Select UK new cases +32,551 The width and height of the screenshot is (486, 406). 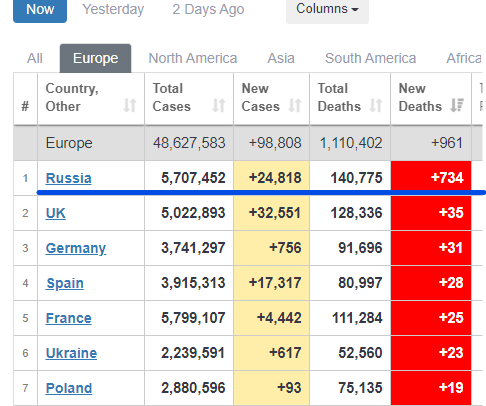click(x=275, y=213)
